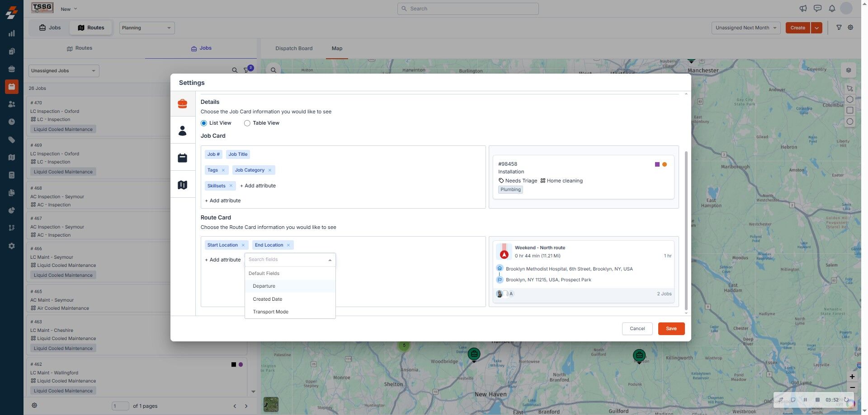
Task: Expand the Planning dropdown
Action: [x=147, y=28]
